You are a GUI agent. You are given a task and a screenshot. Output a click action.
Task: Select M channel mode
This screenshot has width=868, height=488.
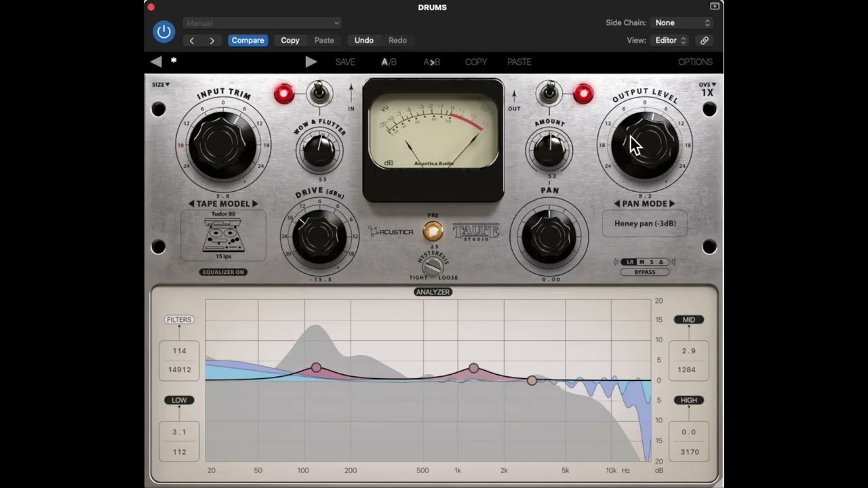[642, 262]
